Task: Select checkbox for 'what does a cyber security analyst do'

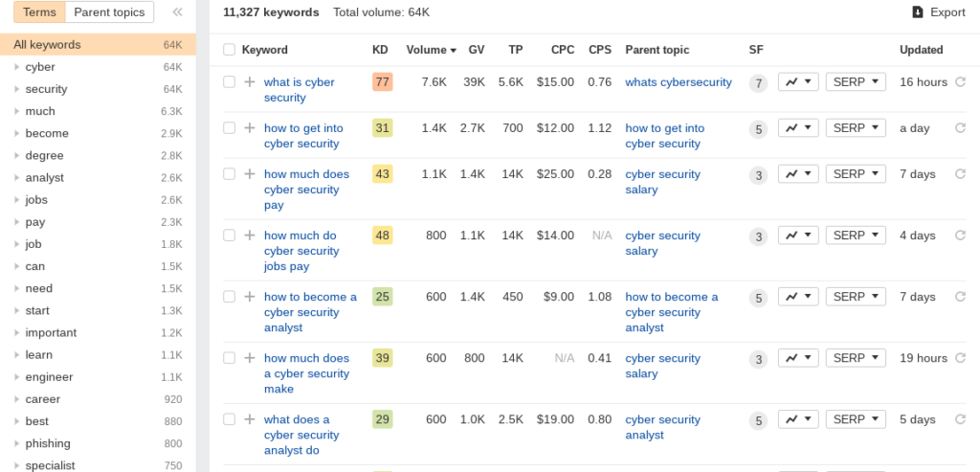Action: 229,419
